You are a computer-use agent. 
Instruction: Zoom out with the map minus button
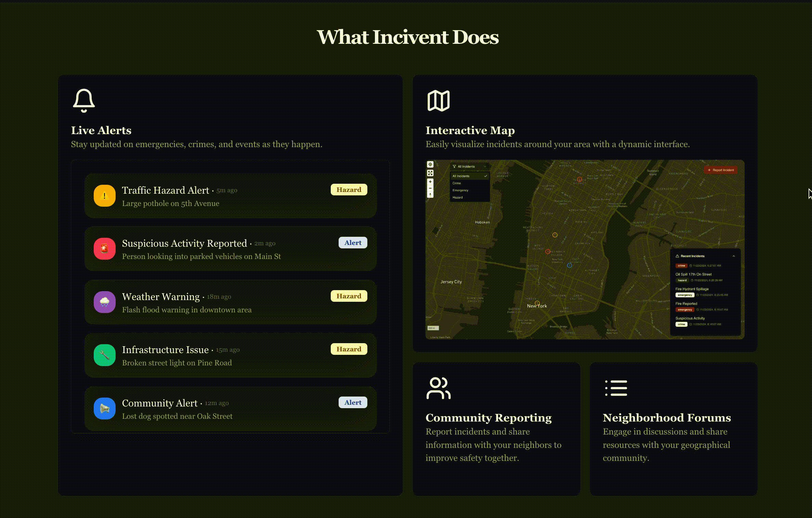tap(430, 188)
